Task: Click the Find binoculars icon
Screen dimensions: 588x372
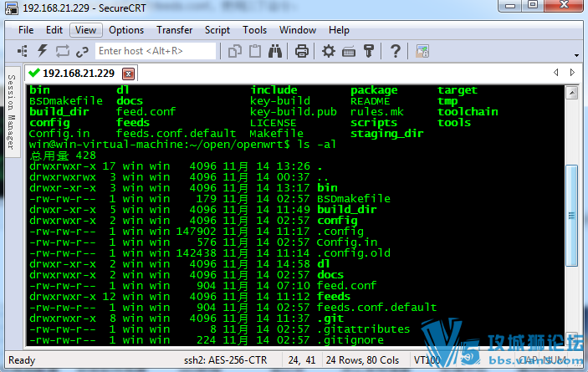Action: click(275, 51)
